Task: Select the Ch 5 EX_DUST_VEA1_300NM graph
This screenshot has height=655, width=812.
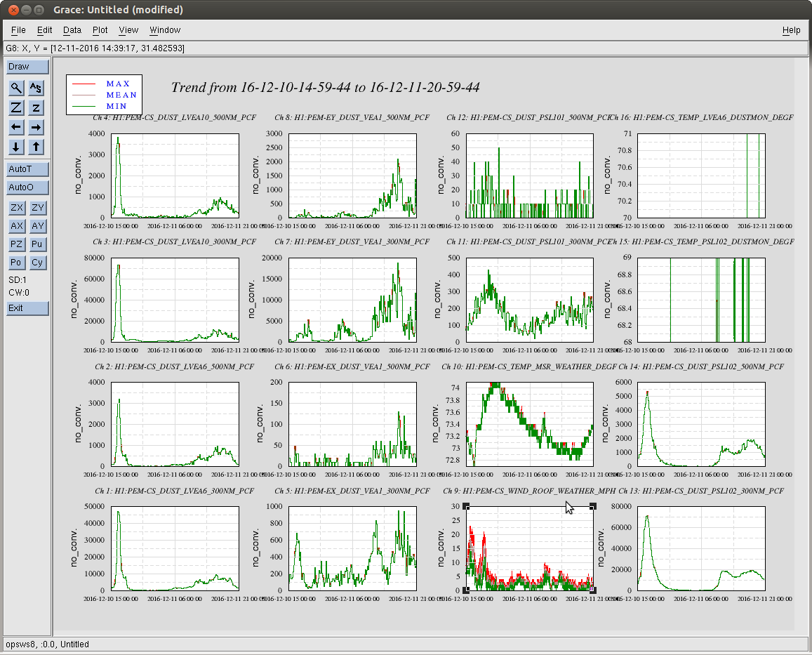Action: (x=352, y=549)
